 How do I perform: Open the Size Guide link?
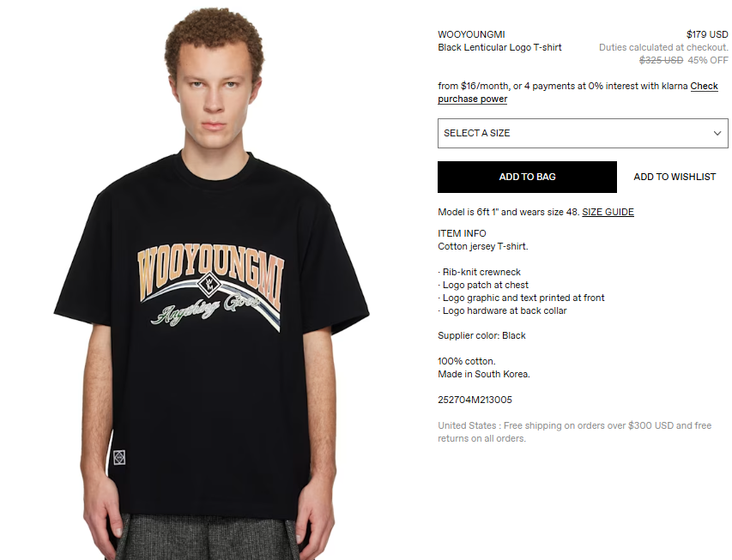[x=608, y=213]
